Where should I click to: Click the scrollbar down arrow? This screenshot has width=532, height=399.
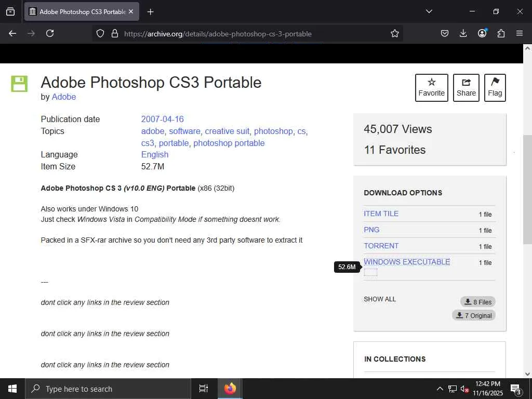tap(527, 374)
